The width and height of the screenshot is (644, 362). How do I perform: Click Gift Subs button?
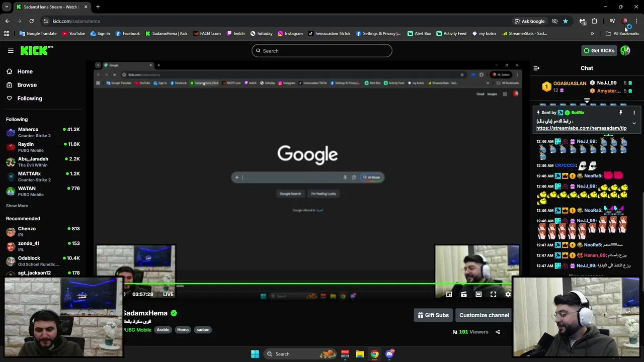pos(433,315)
